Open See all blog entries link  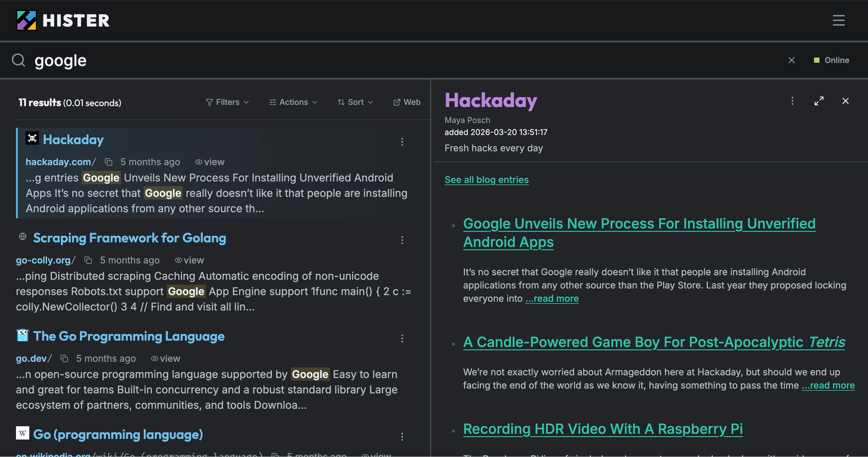point(486,180)
